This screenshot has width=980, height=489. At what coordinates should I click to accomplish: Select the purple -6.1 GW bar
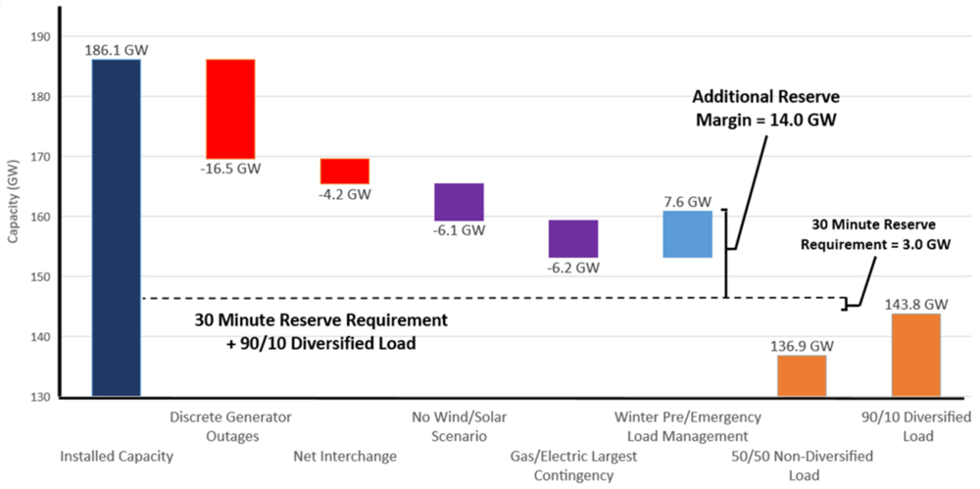pos(459,202)
